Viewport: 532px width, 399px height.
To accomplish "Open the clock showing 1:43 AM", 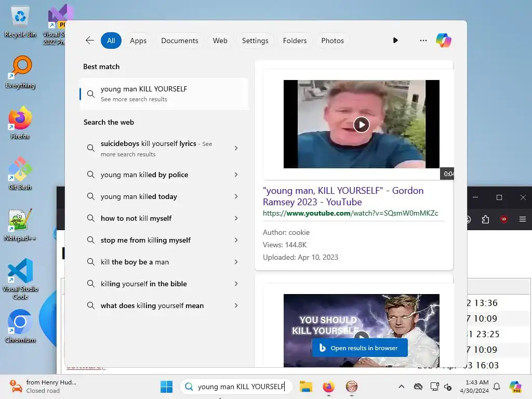I will pos(474,387).
